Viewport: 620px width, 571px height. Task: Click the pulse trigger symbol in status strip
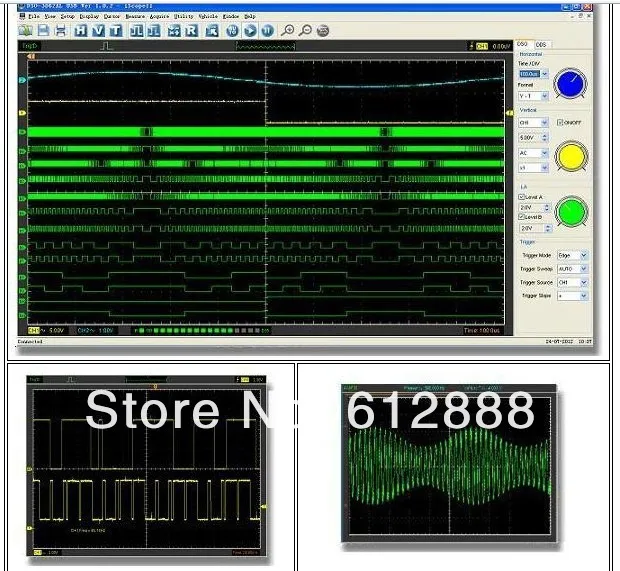(x=106, y=46)
